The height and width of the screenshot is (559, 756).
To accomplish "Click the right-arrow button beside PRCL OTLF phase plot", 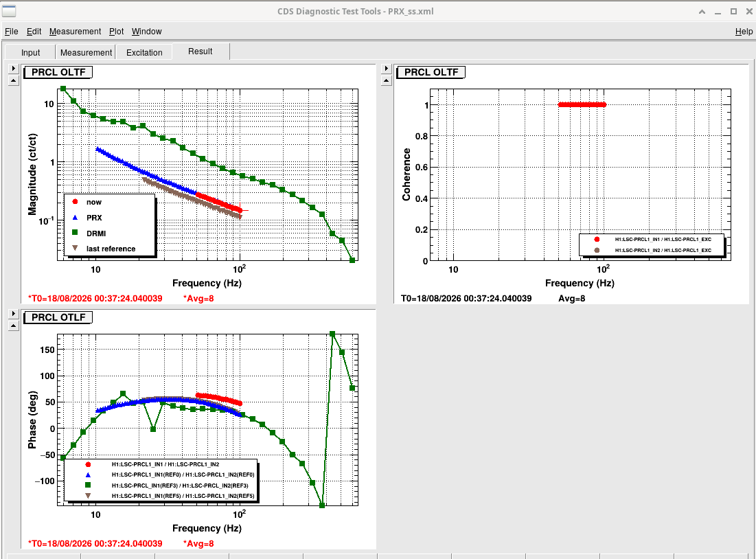I will [14, 314].
